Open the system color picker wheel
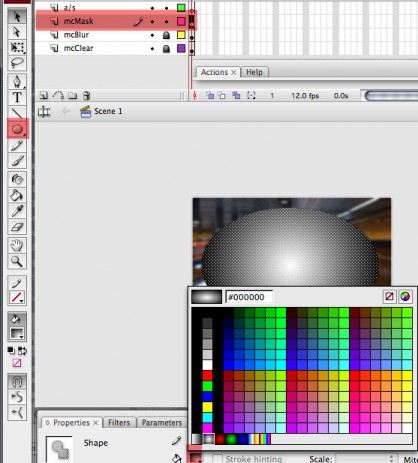Screen dimensions: 418x463 point(405,297)
